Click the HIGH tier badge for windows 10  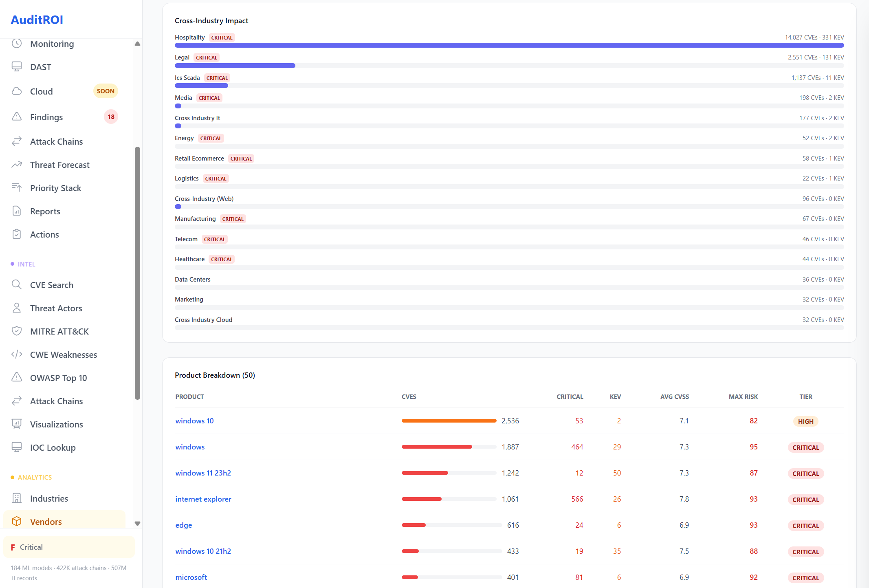(805, 421)
